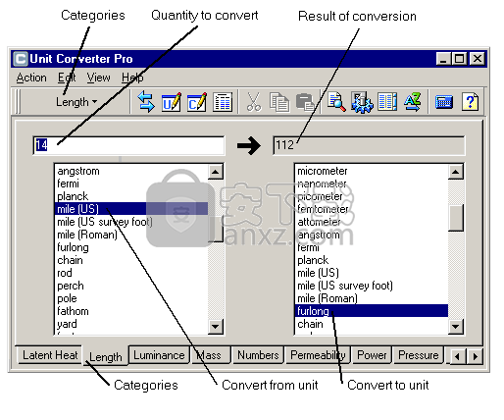The image size is (504, 420).
Task: Select the Length tab
Action: pyautogui.click(x=105, y=356)
